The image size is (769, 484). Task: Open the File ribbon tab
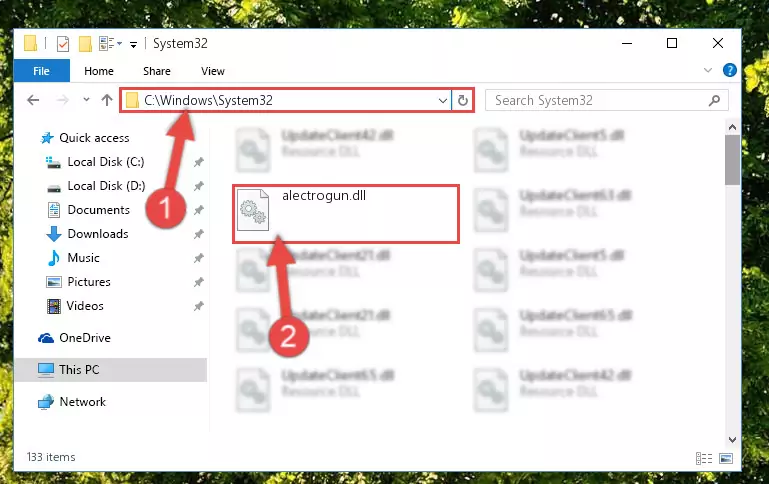[x=42, y=71]
